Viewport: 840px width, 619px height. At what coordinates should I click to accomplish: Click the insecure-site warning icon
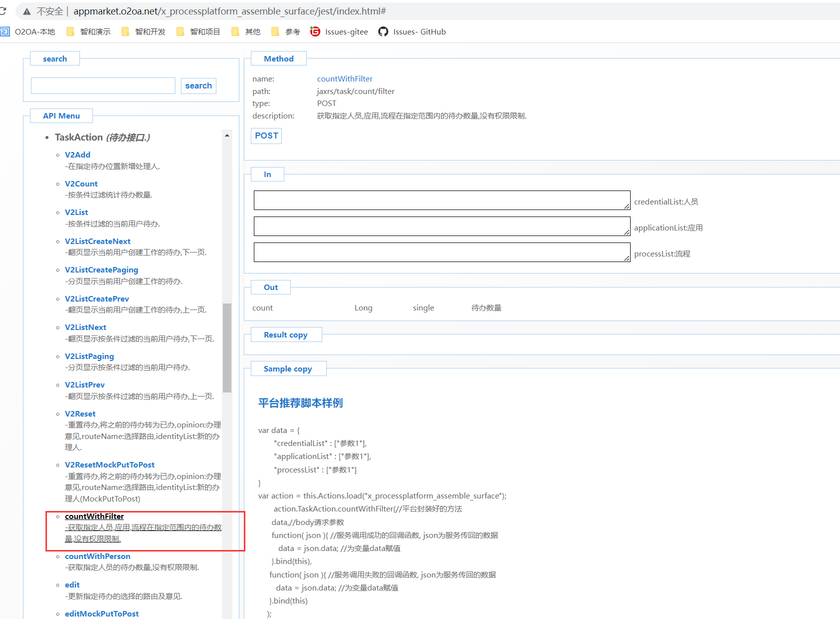(27, 11)
